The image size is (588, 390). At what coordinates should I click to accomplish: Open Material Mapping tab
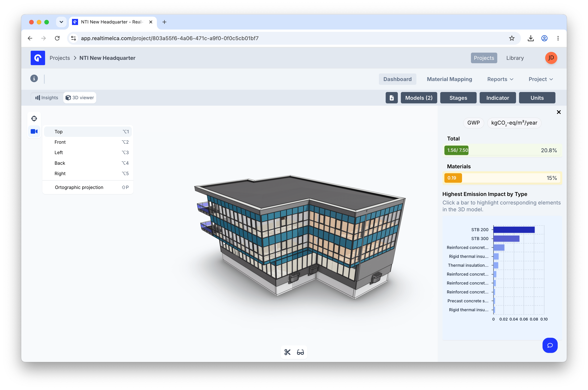pos(449,79)
